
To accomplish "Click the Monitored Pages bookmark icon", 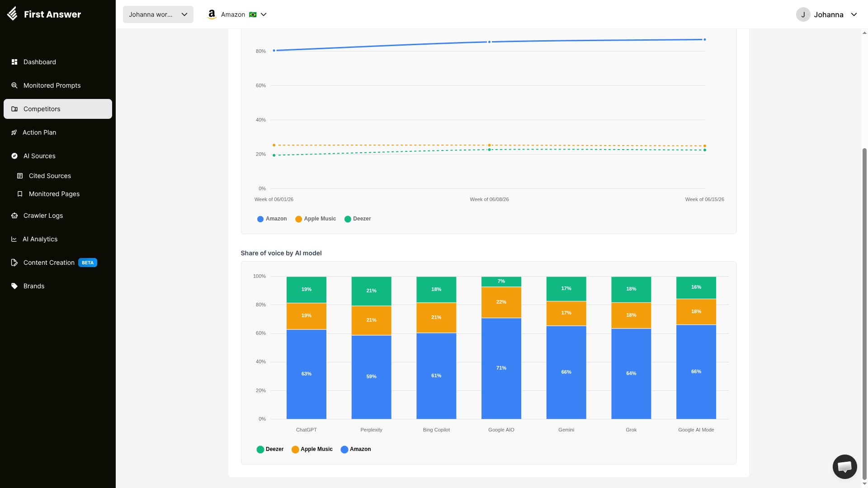I will coord(20,194).
